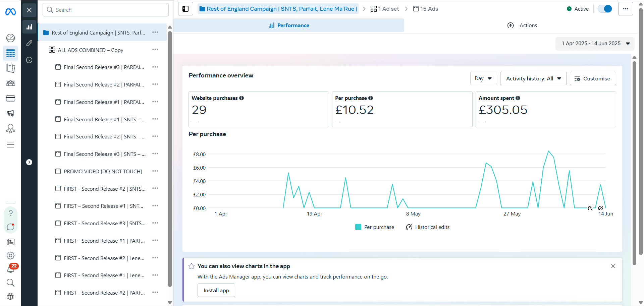Toggle the Per purchase teal legend swatch
The image size is (644, 306).
coord(358,227)
